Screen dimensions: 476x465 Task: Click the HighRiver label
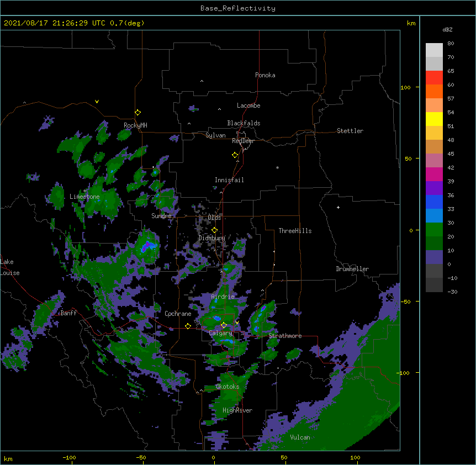[237, 410]
